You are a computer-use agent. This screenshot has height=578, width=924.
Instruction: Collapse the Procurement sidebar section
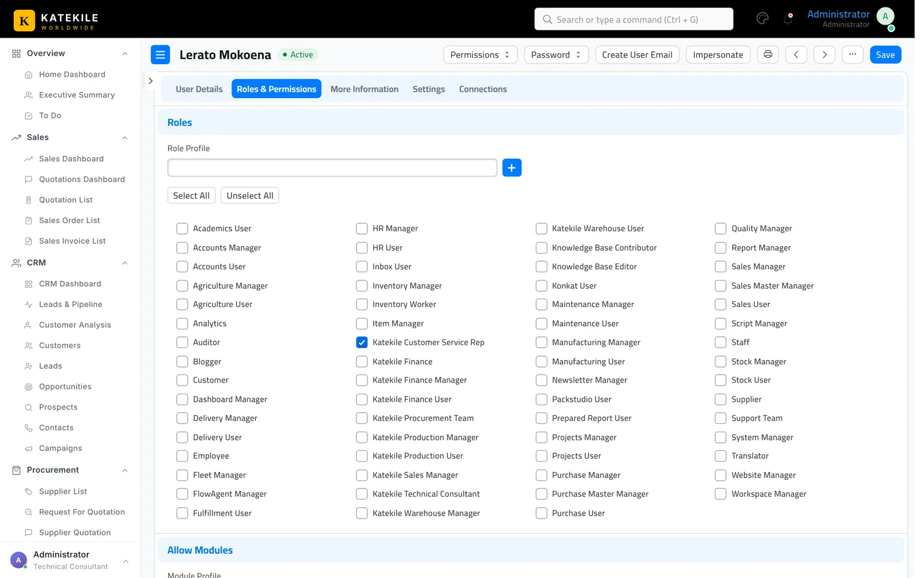tap(125, 470)
